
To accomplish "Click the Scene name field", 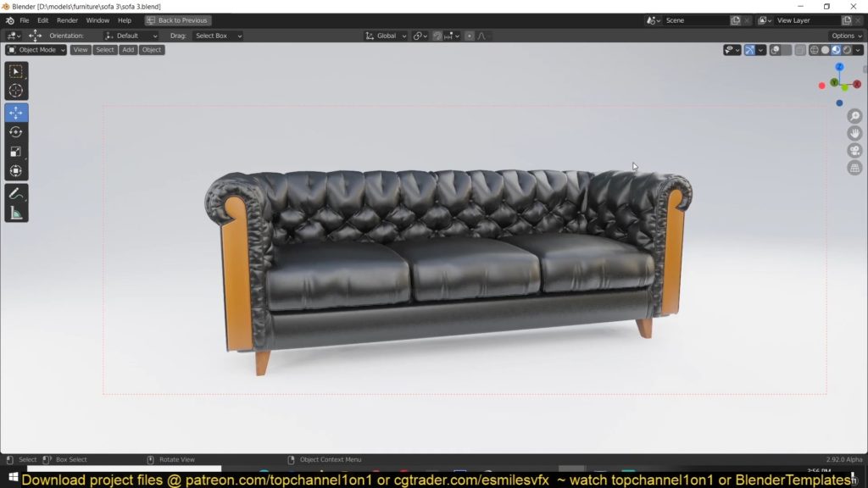I will pyautogui.click(x=695, y=20).
